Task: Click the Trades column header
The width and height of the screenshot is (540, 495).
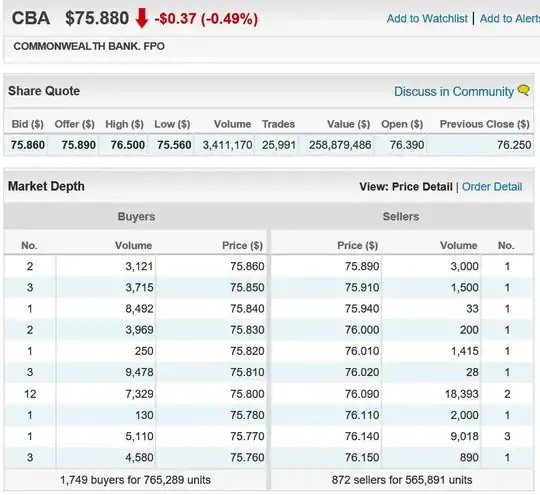Action: coord(278,124)
